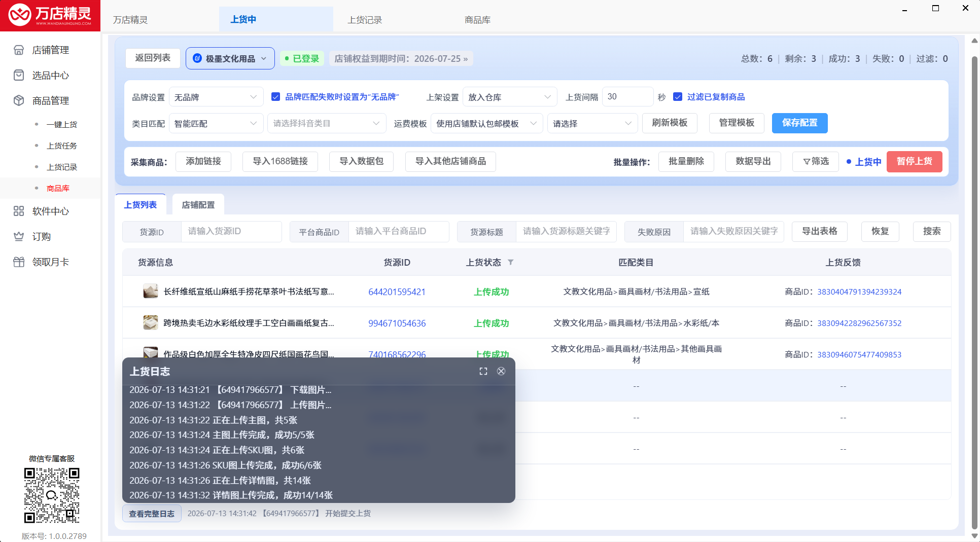Open 商品ID link 3830946075477409853
Image resolution: width=980 pixels, height=542 pixels.
coord(859,354)
